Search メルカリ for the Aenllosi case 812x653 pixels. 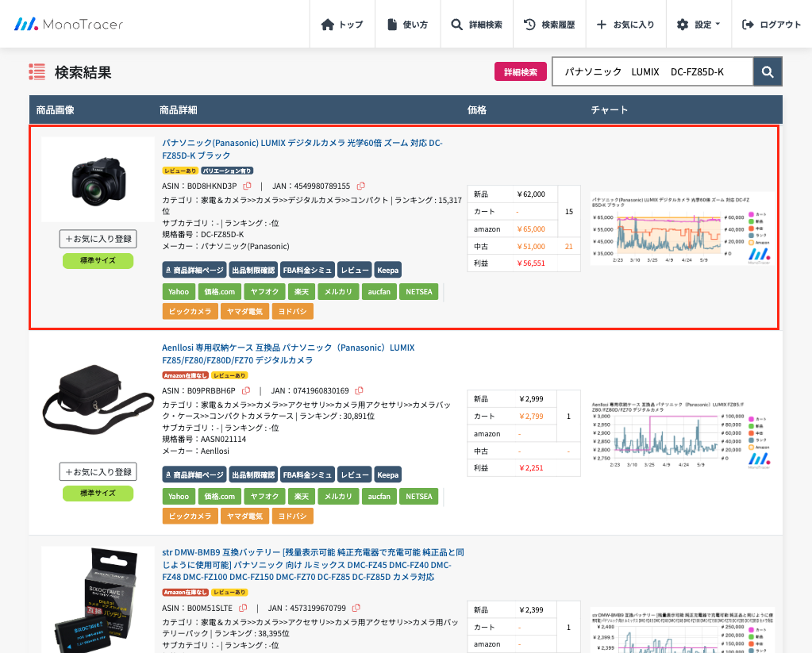(338, 496)
